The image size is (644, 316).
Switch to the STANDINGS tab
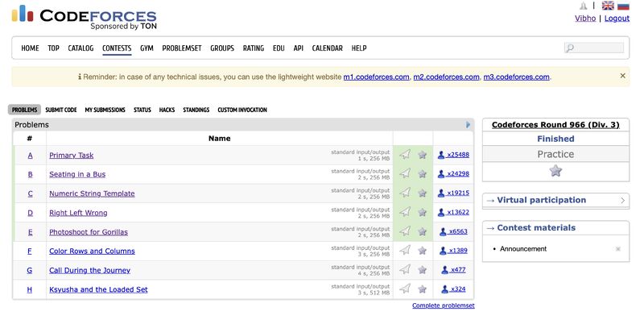tap(196, 110)
